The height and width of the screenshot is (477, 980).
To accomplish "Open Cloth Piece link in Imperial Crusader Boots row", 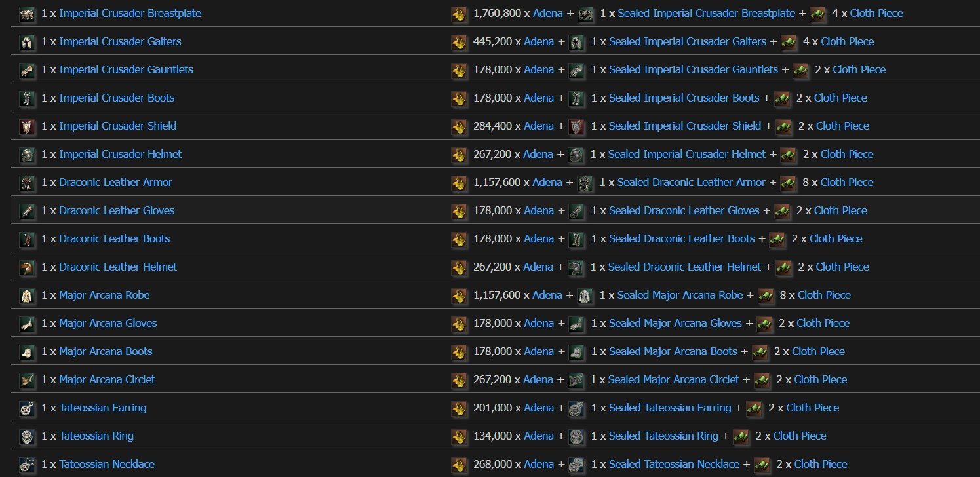I will pyautogui.click(x=840, y=98).
